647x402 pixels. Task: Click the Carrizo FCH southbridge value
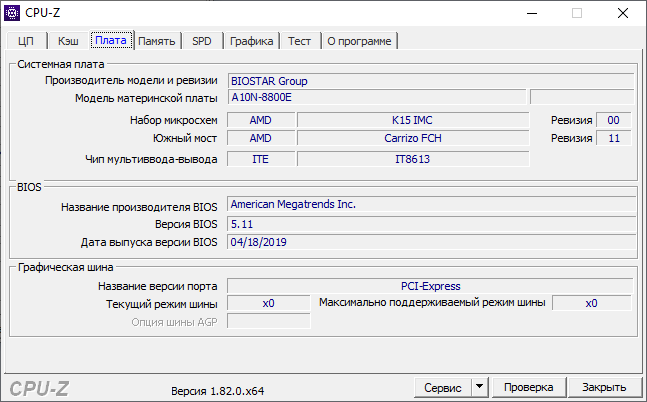(x=413, y=138)
